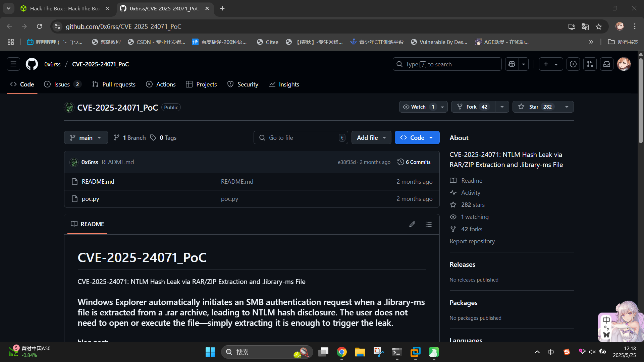
Task: Expand the Add file dropdown
Action: [371, 138]
